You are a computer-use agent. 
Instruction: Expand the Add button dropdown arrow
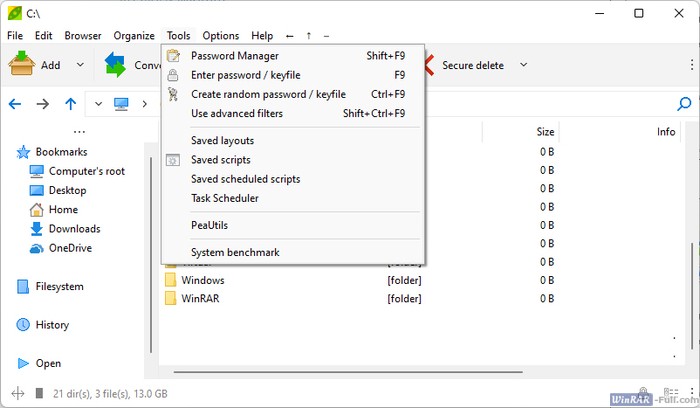click(80, 66)
